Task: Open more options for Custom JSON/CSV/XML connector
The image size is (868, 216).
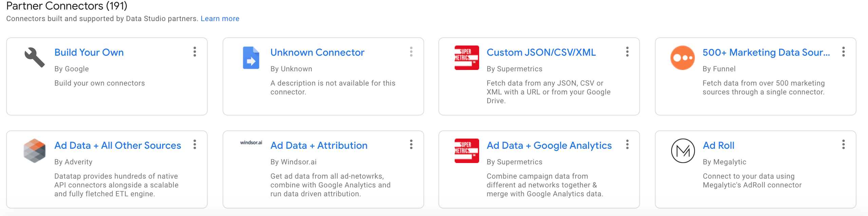Action: point(627,52)
